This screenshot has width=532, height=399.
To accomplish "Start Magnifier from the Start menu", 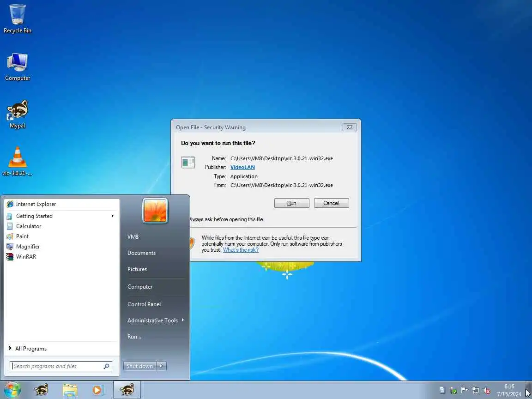I will (62, 246).
